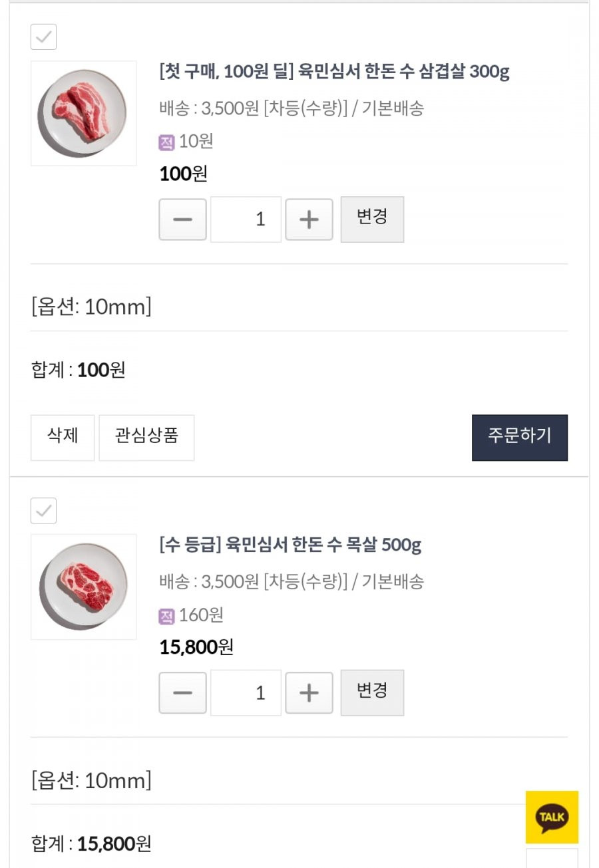Focus the moksal quantity input field

tap(246, 692)
